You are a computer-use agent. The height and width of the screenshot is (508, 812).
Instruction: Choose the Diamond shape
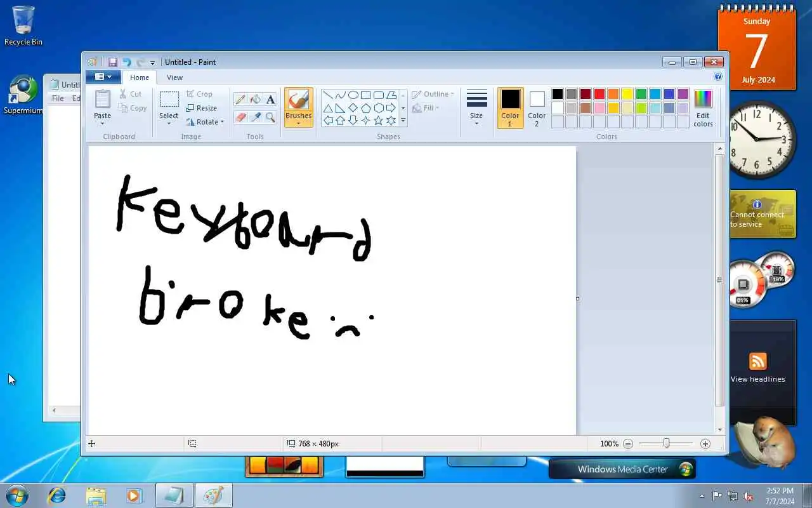coord(353,108)
